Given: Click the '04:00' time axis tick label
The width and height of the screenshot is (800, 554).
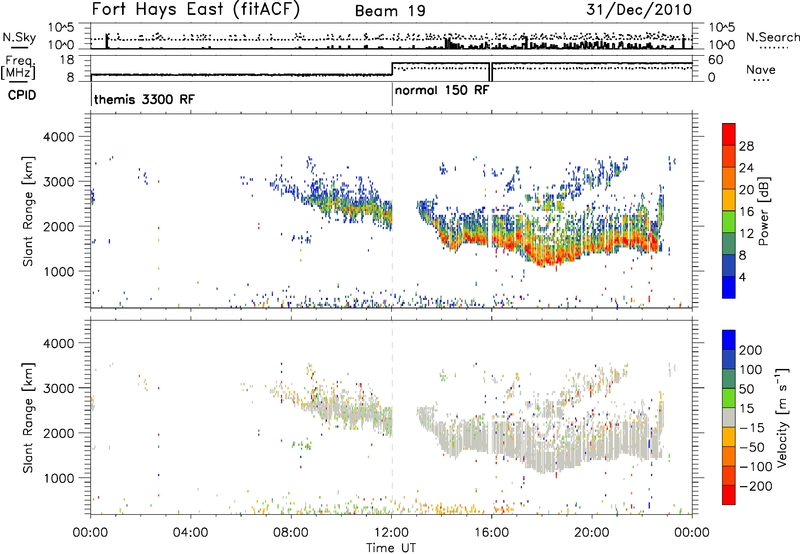Looking at the screenshot, I should pos(190,533).
